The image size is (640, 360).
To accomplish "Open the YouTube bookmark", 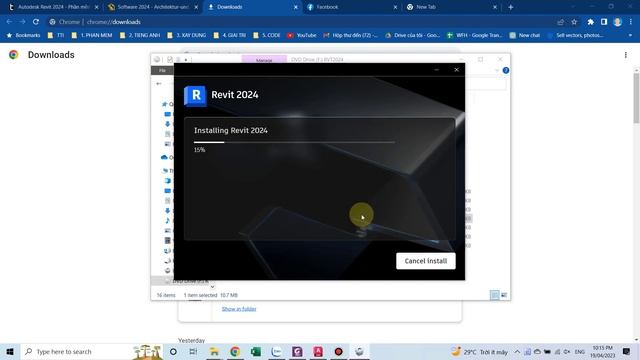I will 302,36.
